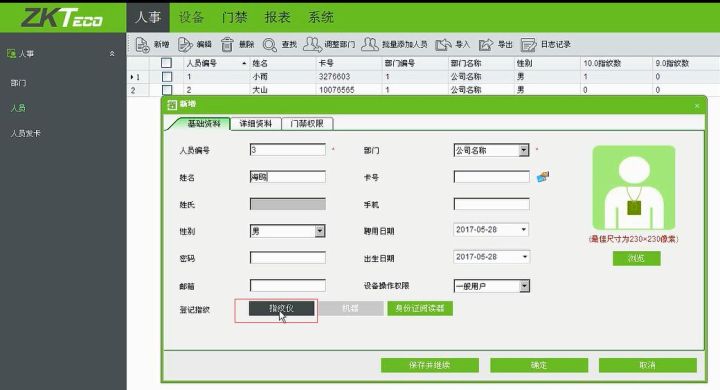Click the 保存并继续 button
This screenshot has width=720, height=390.
[429, 365]
